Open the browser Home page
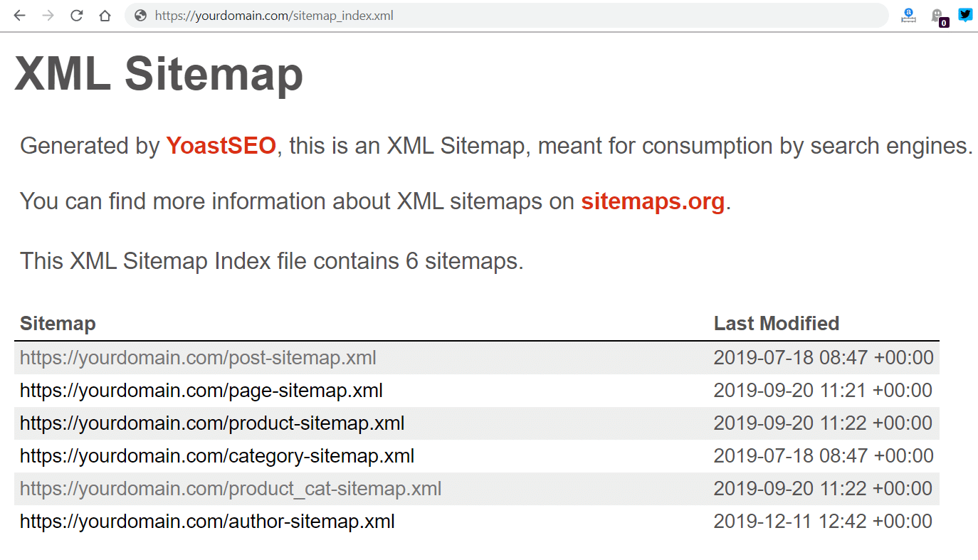 (105, 16)
